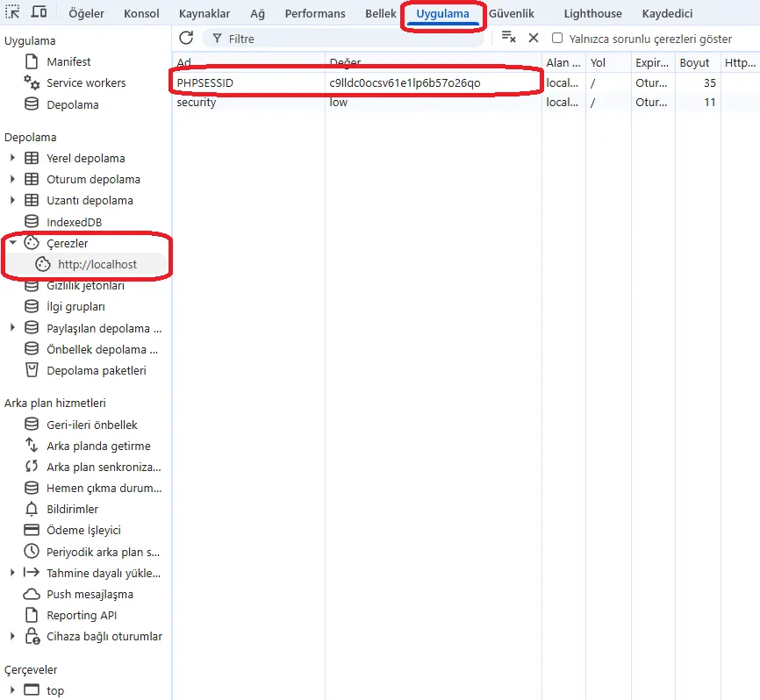
Task: Clear all cookies with the list-delete icon
Action: 508,38
